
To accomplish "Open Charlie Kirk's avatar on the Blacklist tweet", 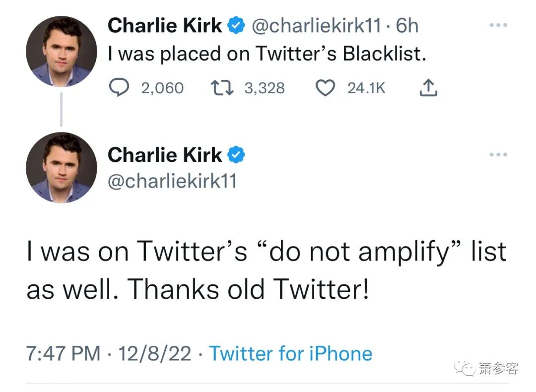I will coord(61,52).
